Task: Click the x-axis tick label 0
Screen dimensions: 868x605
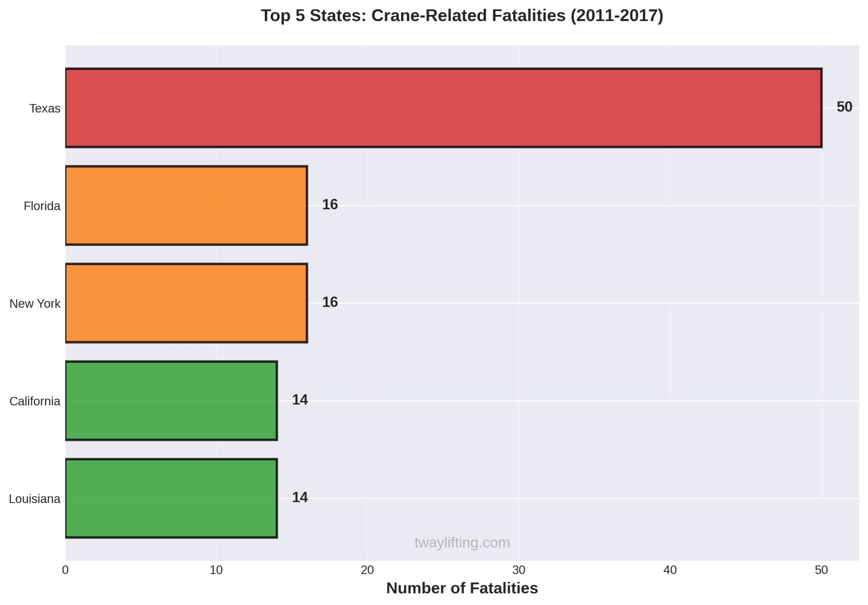Action: pyautogui.click(x=65, y=570)
